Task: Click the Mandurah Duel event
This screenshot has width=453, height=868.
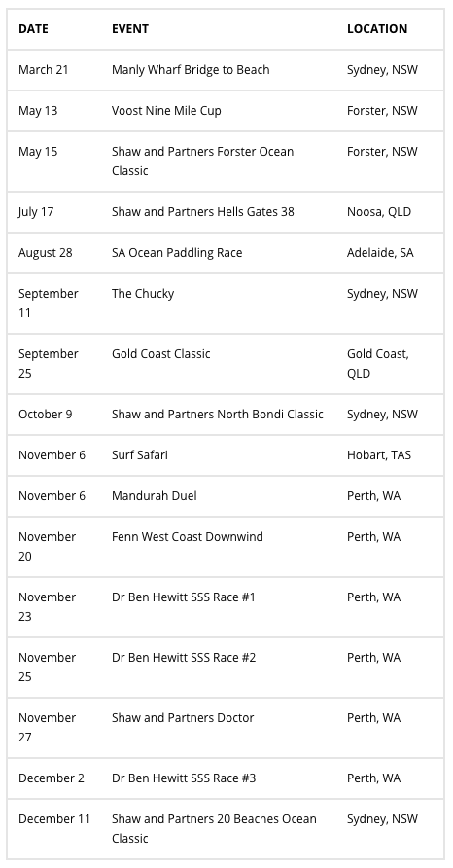Action: pos(155,496)
